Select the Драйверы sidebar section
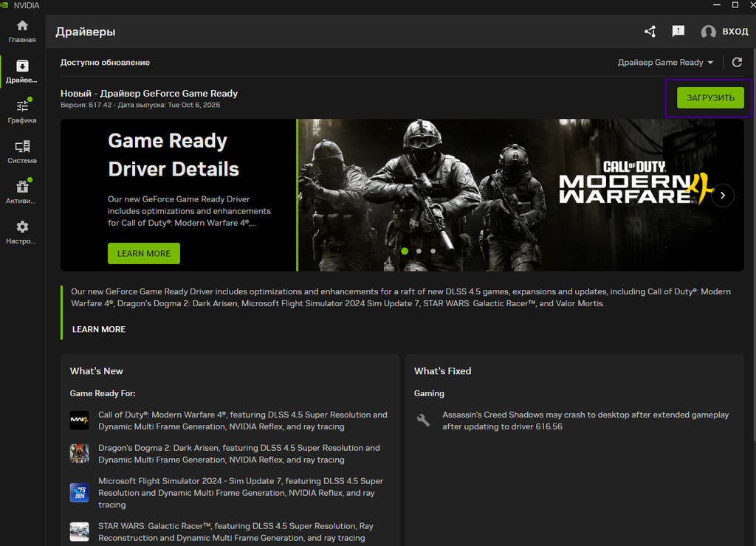The width and height of the screenshot is (756, 546). point(22,72)
